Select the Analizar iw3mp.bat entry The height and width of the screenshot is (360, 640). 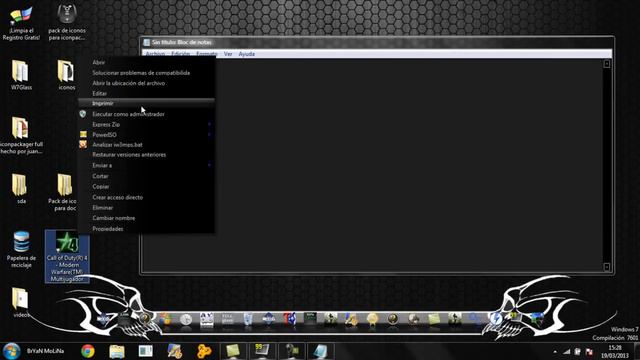[146, 144]
